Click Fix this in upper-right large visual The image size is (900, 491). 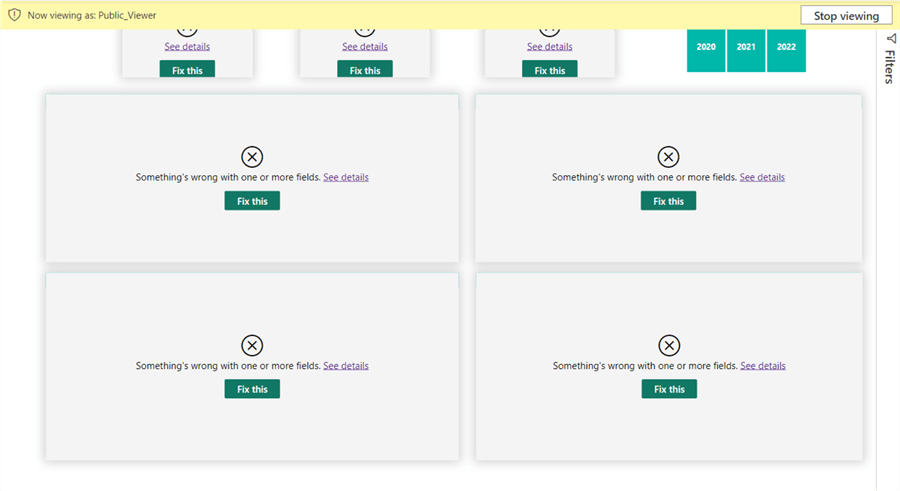[x=668, y=201]
